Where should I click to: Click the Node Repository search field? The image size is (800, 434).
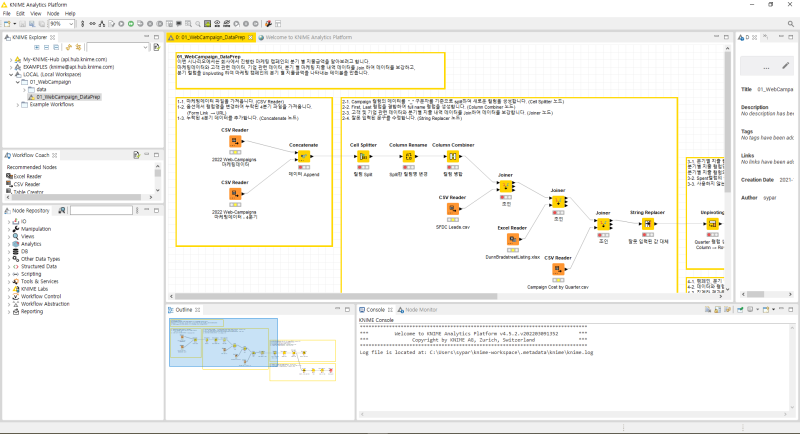101,210
